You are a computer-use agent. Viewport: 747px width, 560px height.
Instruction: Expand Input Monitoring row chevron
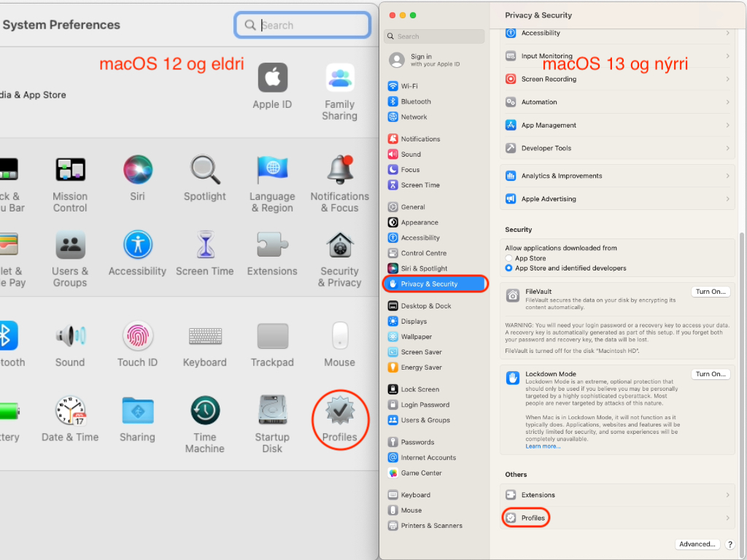tap(727, 55)
